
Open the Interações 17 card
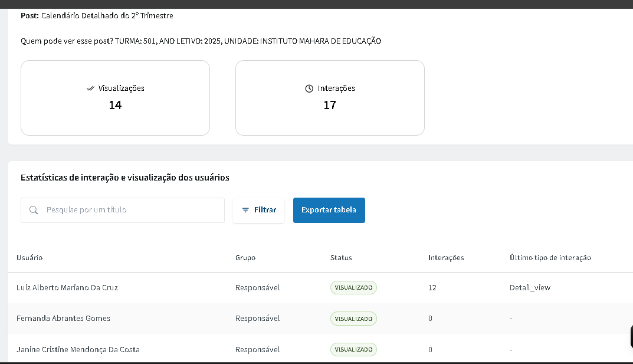330,98
